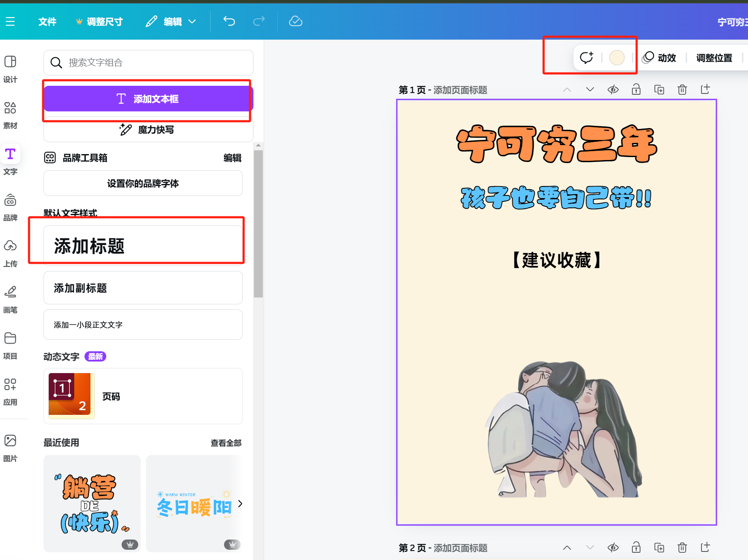
Task: Click the 搜索文字组合 search field
Action: 148,62
